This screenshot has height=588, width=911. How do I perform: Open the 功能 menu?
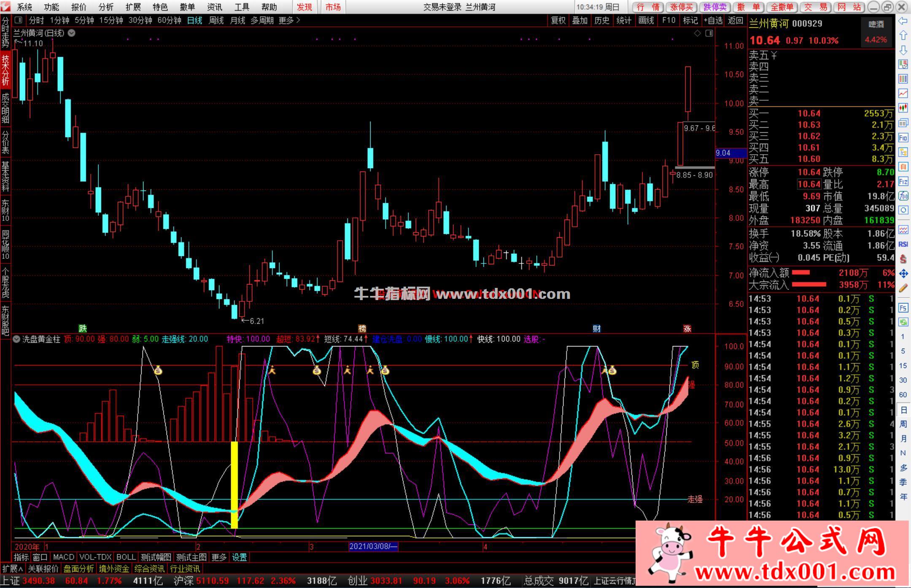click(51, 7)
